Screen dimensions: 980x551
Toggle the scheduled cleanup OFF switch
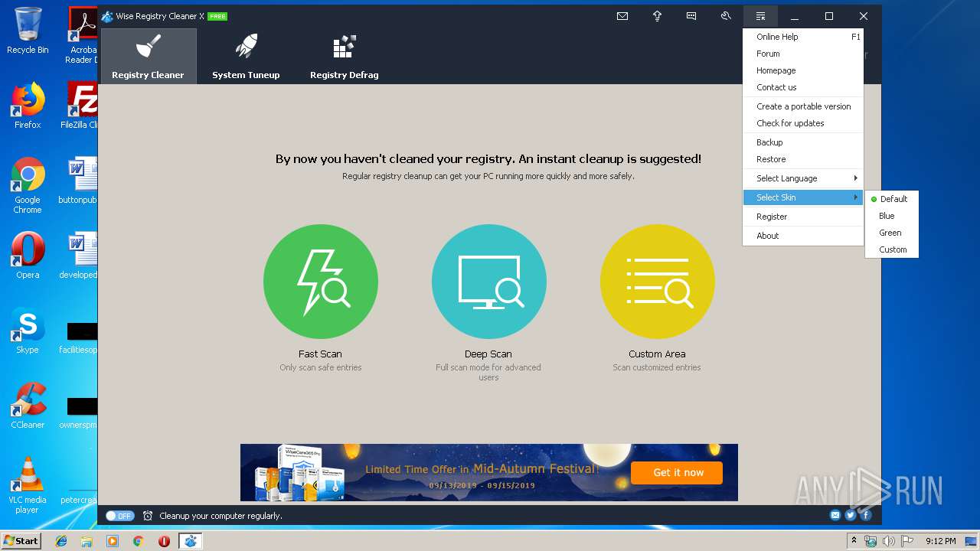tap(119, 516)
